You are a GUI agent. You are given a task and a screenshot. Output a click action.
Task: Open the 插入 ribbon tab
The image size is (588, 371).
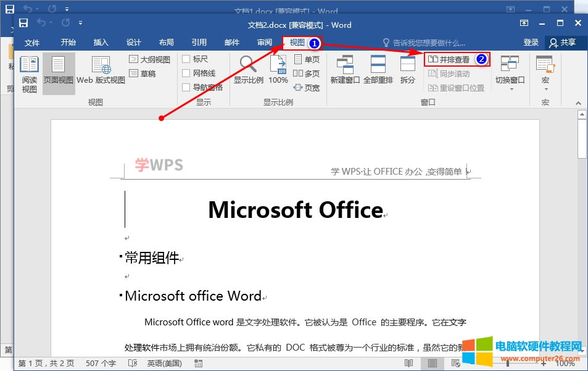[x=101, y=43]
